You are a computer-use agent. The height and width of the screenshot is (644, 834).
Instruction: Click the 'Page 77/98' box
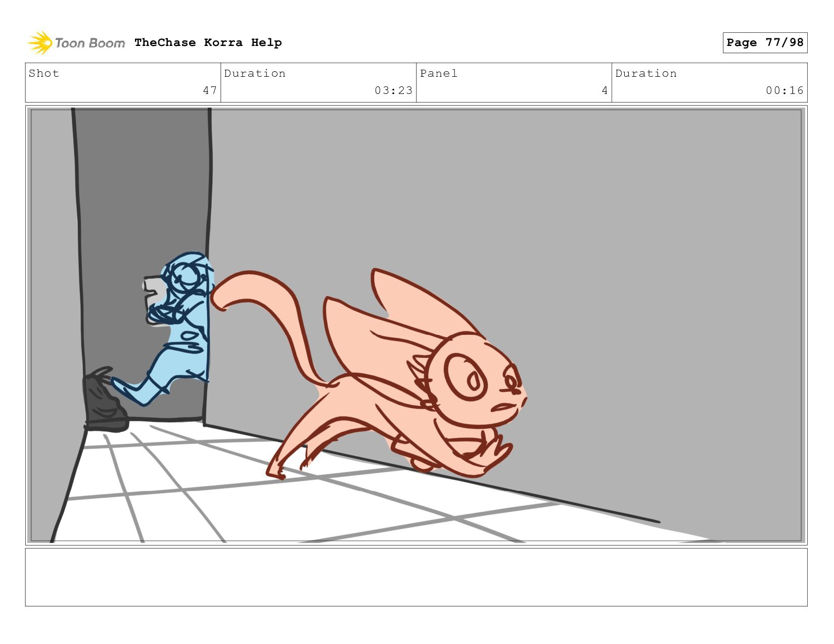click(x=765, y=42)
